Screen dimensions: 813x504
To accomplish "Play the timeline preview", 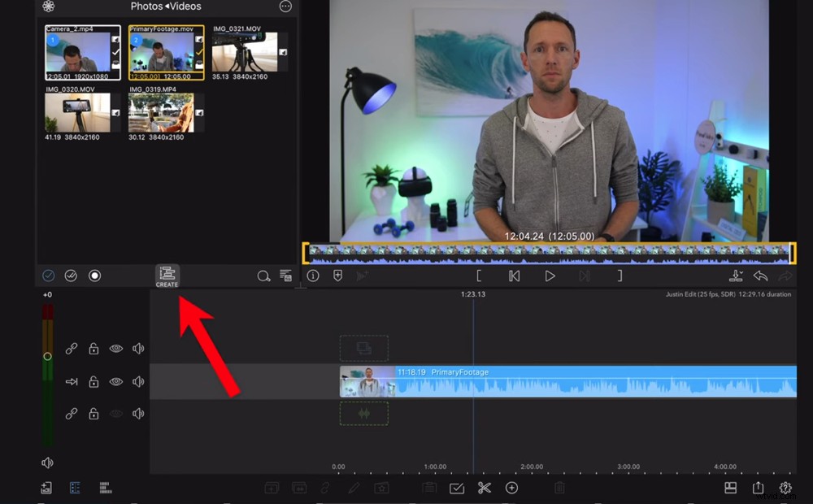I will coord(550,276).
